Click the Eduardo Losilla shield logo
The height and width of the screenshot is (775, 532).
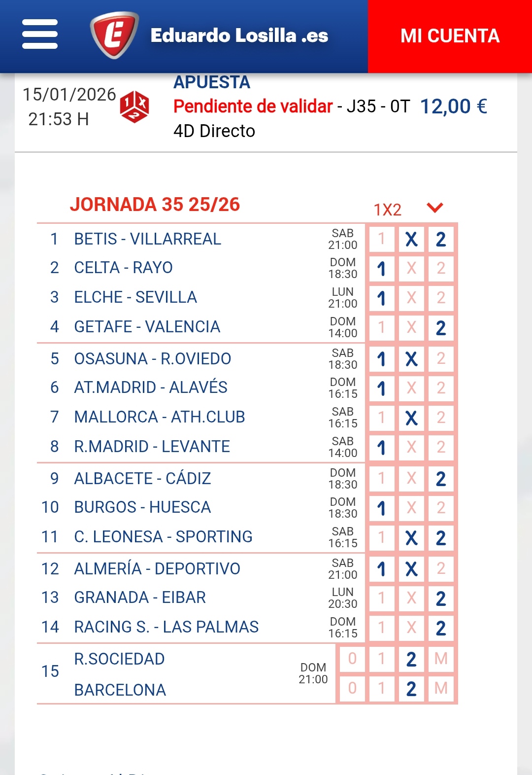[x=114, y=35]
